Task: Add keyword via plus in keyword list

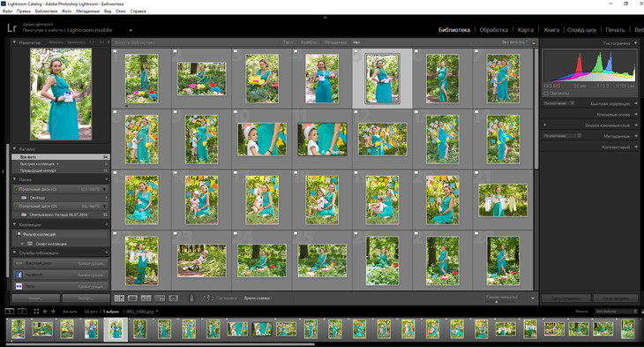Action: click(x=545, y=125)
